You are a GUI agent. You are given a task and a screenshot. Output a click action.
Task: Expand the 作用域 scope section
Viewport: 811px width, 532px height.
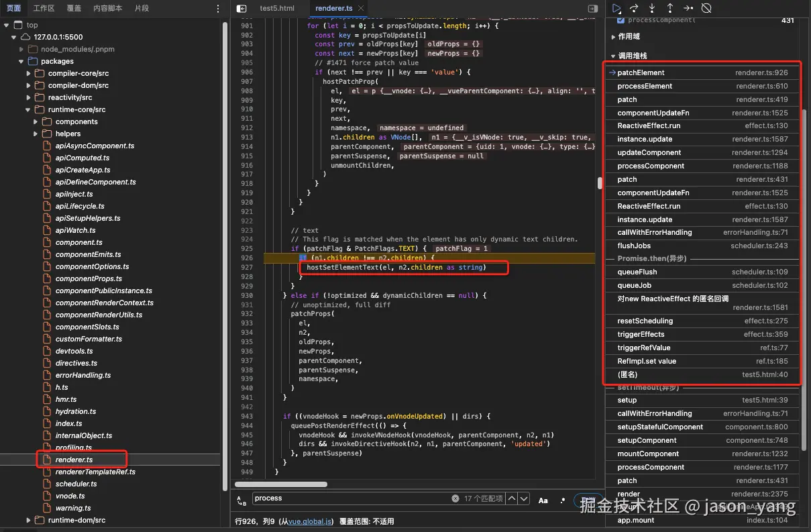(x=629, y=37)
